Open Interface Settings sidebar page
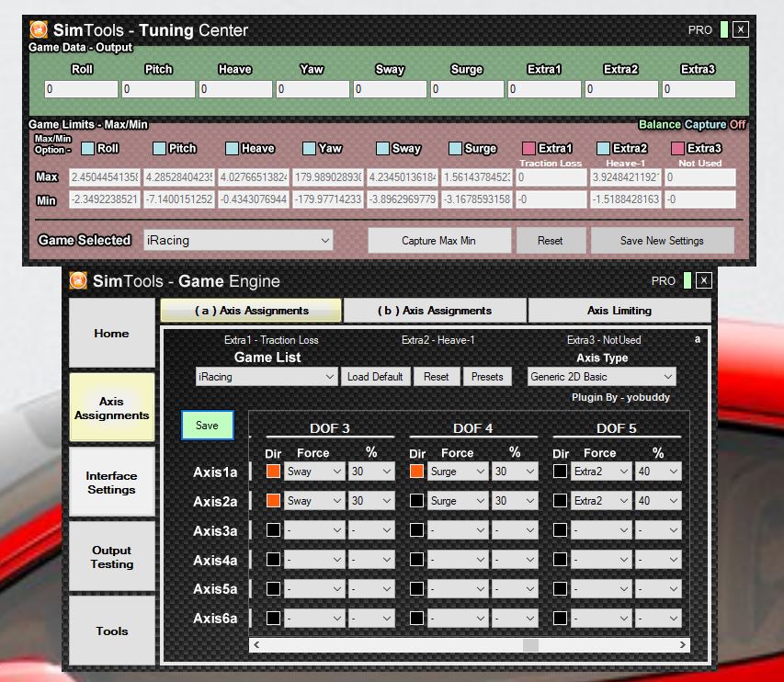This screenshot has width=784, height=682. point(111,482)
